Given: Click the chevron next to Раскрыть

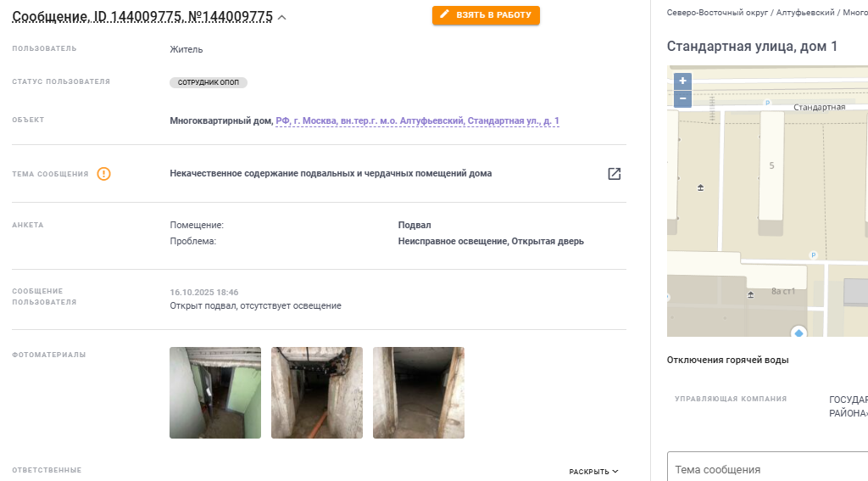Looking at the screenshot, I should click(615, 472).
